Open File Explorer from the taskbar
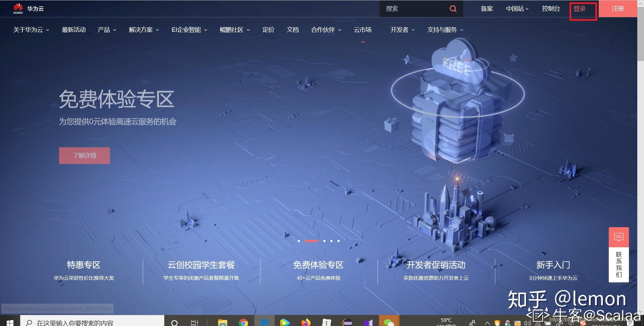This screenshot has height=326, width=644. click(222, 323)
